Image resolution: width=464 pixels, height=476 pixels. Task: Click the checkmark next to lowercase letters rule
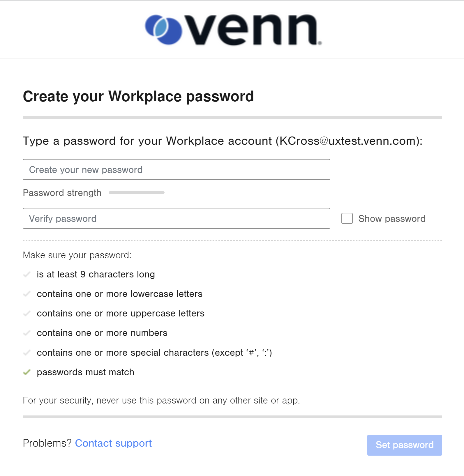tap(27, 294)
